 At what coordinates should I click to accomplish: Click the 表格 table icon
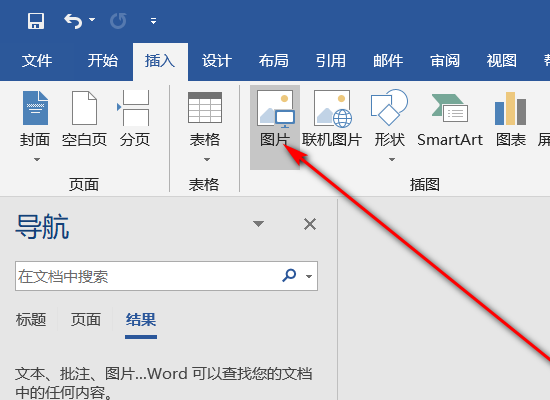205,108
